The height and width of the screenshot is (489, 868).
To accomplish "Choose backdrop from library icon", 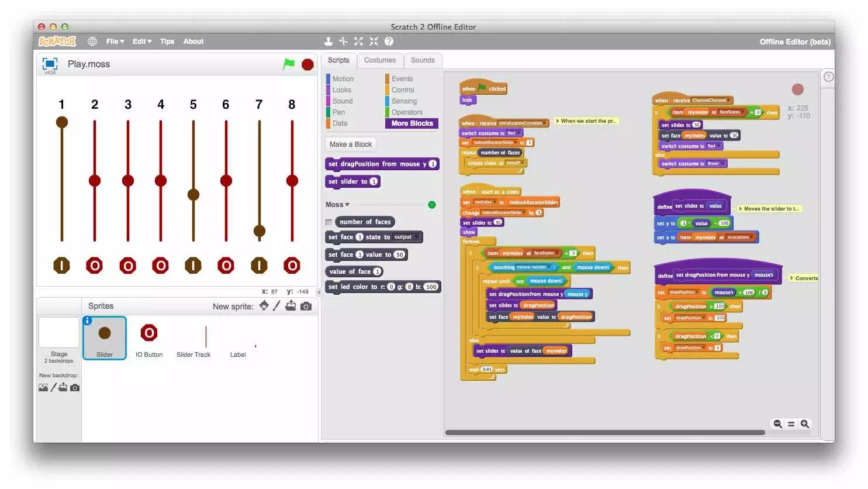I will point(43,387).
